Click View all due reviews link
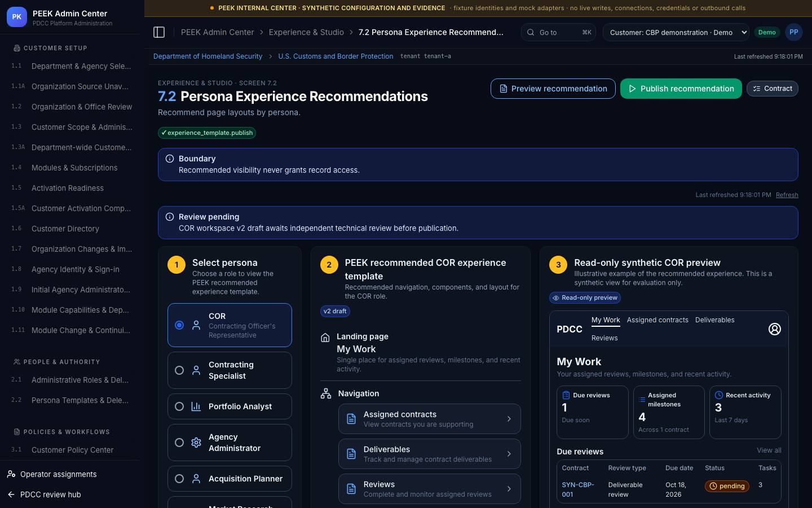Image resolution: width=812 pixels, height=508 pixels. [x=769, y=450]
